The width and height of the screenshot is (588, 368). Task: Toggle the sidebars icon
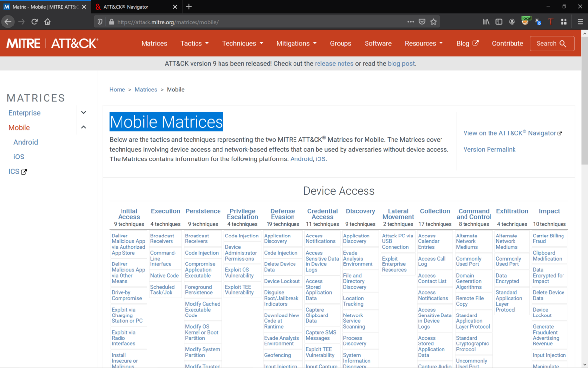click(499, 22)
